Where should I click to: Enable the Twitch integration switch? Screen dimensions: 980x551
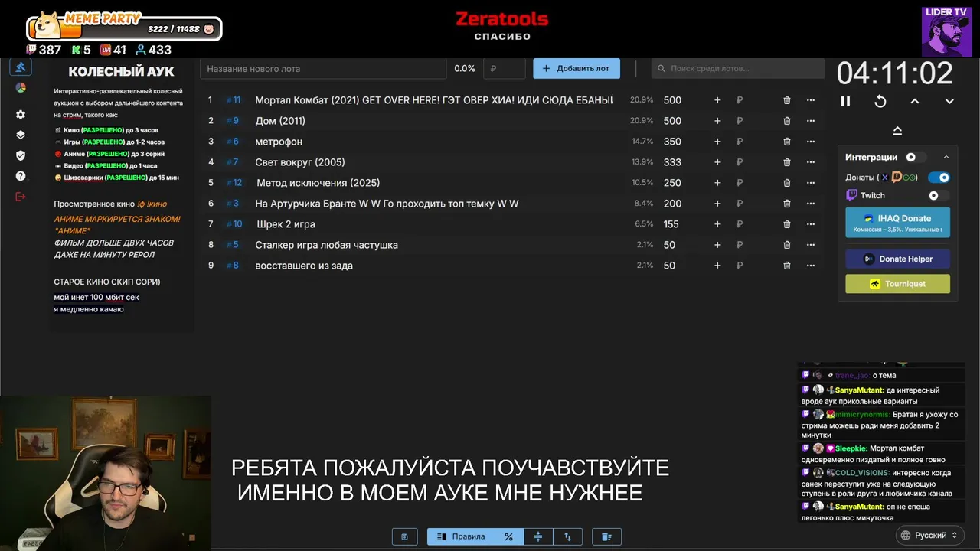pyautogui.click(x=938, y=195)
